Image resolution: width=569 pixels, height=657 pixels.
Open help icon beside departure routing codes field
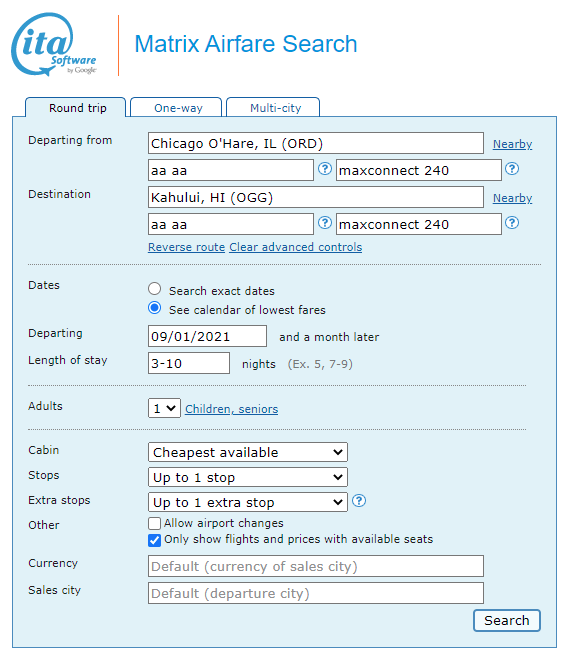[325, 169]
